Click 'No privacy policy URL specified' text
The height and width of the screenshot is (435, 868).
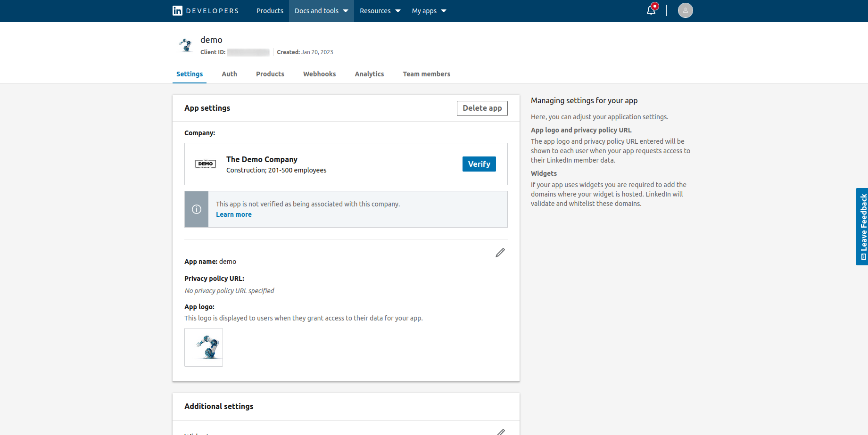point(229,291)
